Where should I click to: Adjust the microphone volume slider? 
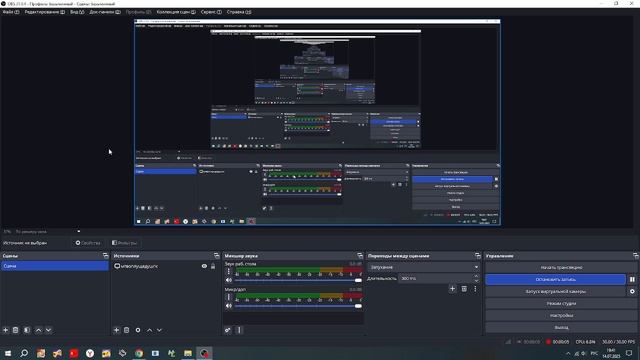tap(298, 306)
